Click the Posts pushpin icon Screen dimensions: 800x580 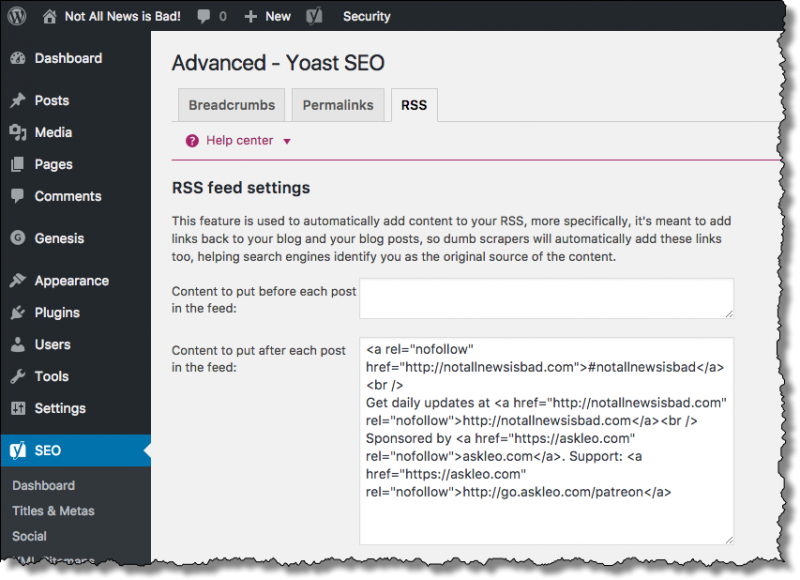pyautogui.click(x=18, y=100)
